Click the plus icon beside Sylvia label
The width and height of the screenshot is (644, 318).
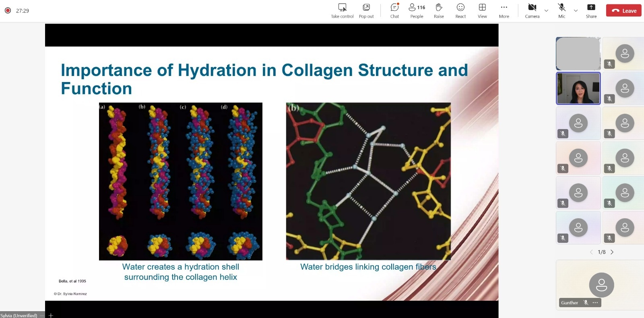click(x=51, y=316)
